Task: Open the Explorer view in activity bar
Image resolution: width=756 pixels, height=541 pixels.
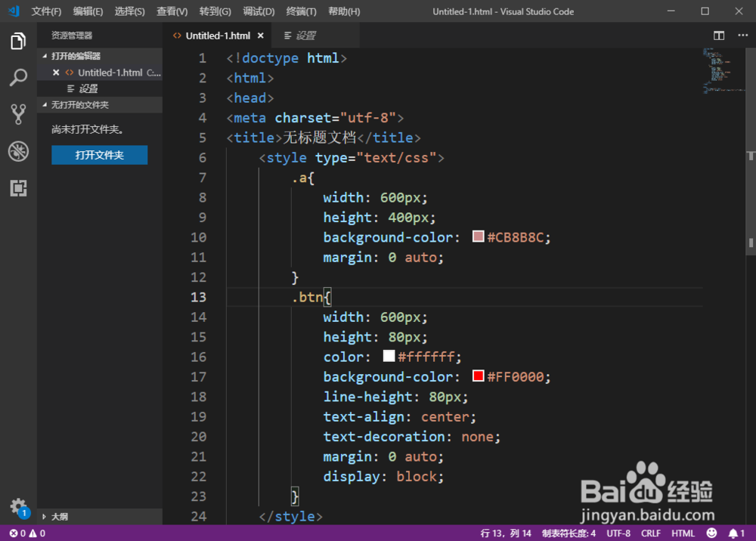Action: pos(18,41)
